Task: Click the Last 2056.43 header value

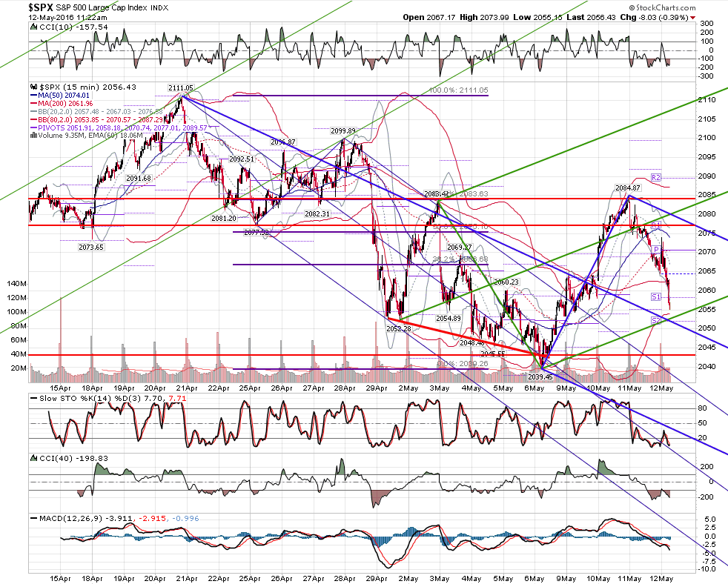Action: click(591, 17)
